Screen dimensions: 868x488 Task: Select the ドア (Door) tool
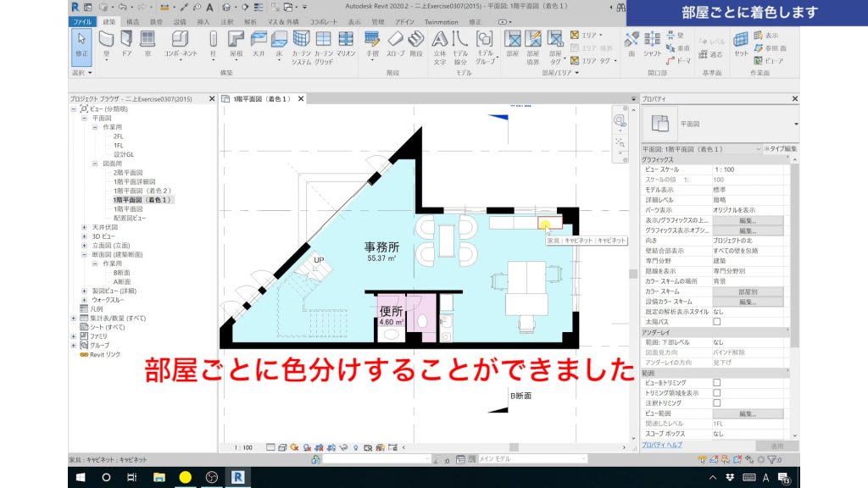point(125,42)
